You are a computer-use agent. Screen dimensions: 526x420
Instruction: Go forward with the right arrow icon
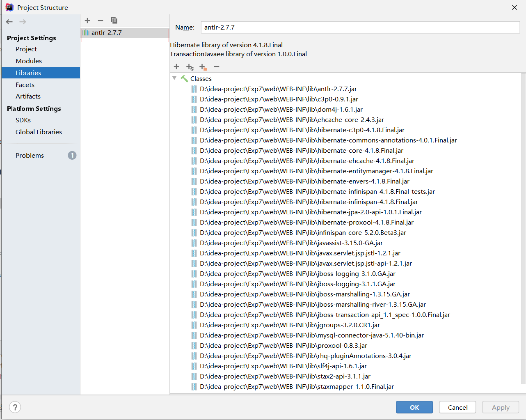23,22
